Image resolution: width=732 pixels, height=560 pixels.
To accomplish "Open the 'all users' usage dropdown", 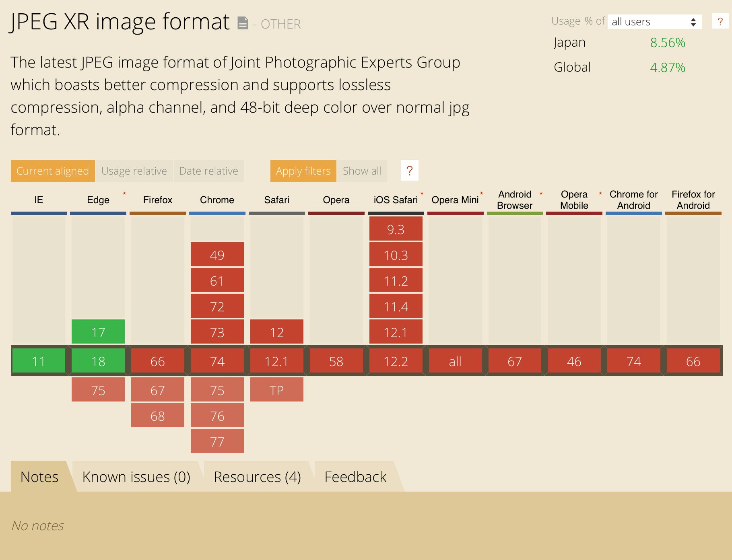I will [654, 22].
